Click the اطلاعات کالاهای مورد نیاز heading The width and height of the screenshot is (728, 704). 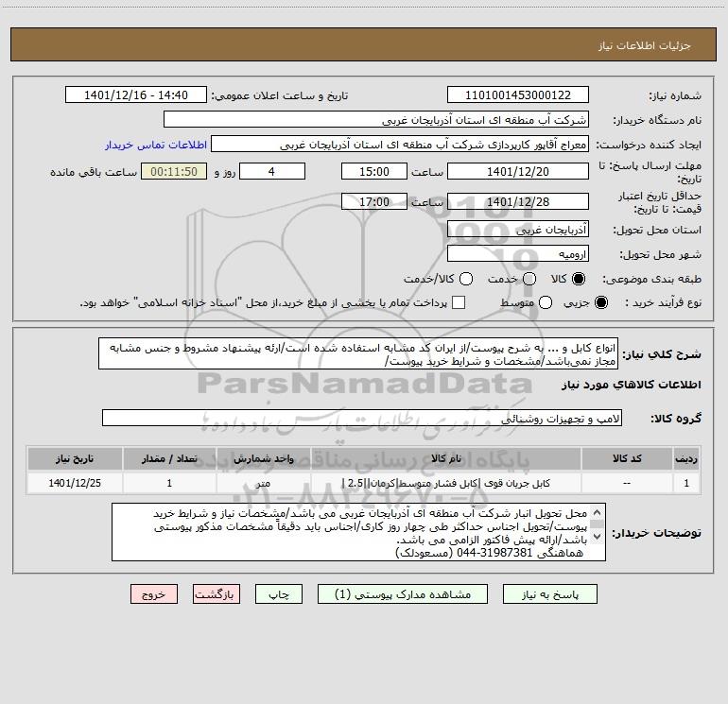pyautogui.click(x=632, y=385)
